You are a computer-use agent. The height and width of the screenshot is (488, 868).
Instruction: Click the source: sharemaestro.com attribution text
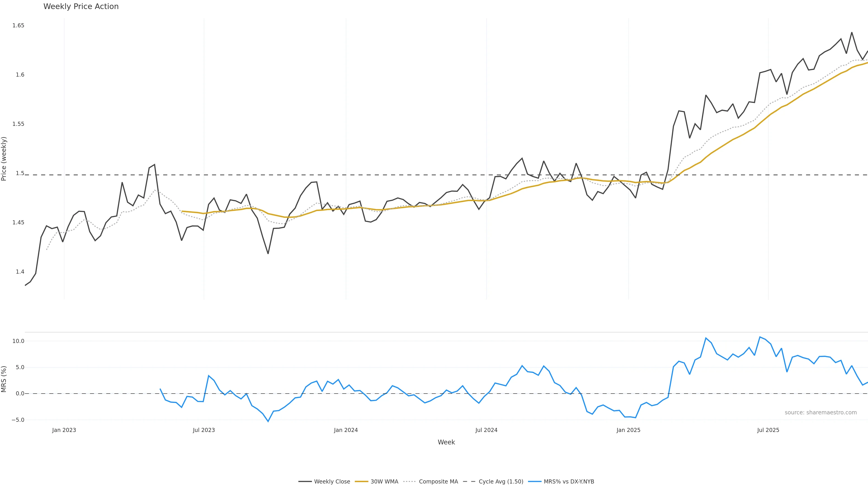point(821,413)
